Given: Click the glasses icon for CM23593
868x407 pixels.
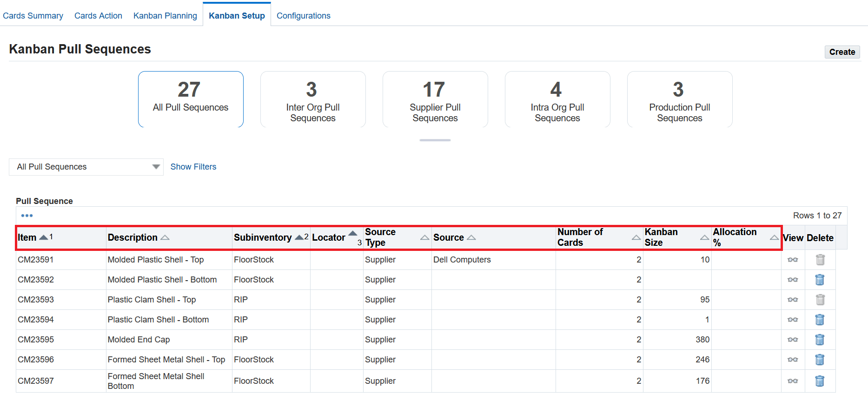Looking at the screenshot, I should point(793,300).
